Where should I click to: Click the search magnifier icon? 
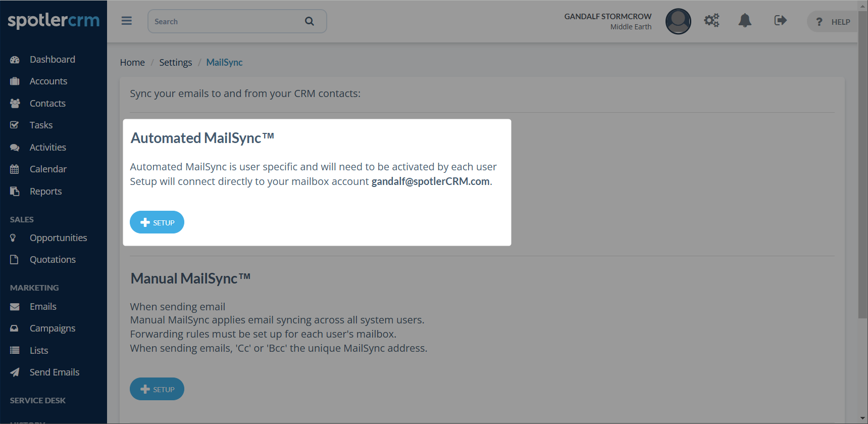click(310, 21)
